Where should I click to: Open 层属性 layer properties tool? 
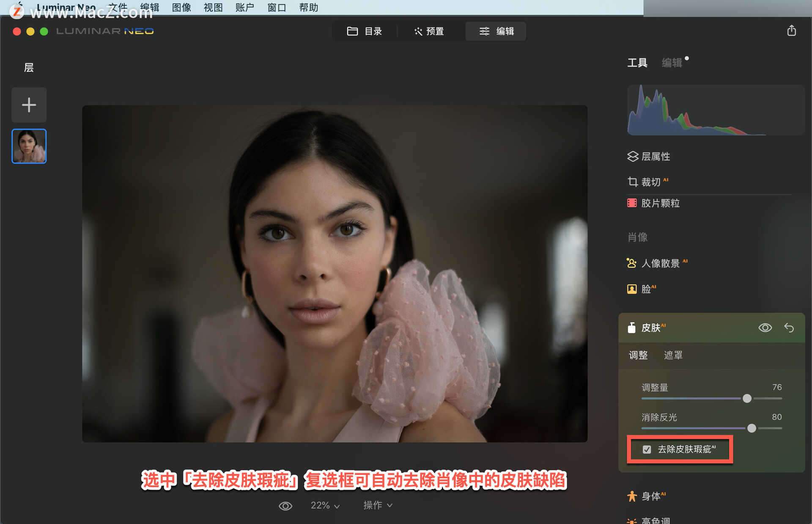648,157
